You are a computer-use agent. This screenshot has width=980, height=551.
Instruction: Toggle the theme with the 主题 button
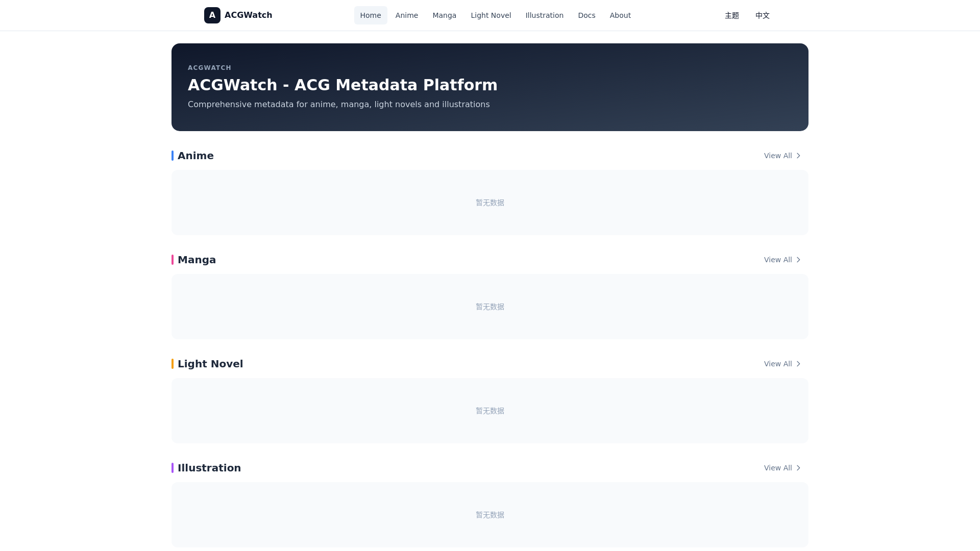point(732,15)
